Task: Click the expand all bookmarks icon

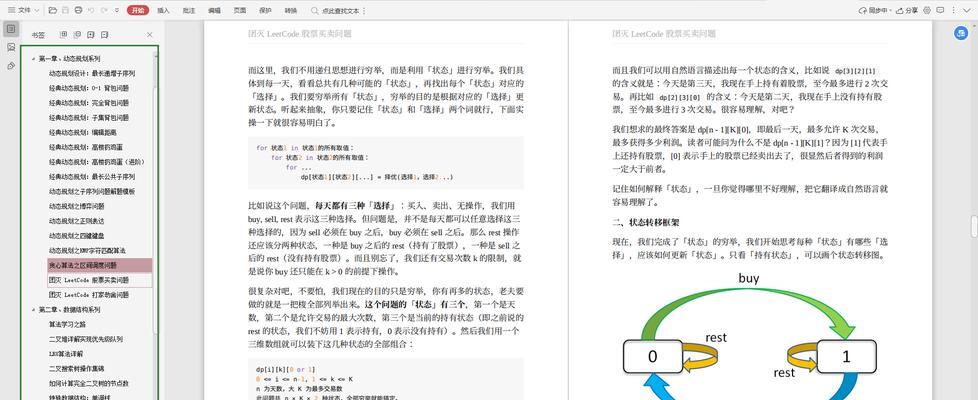Action: 64,35
